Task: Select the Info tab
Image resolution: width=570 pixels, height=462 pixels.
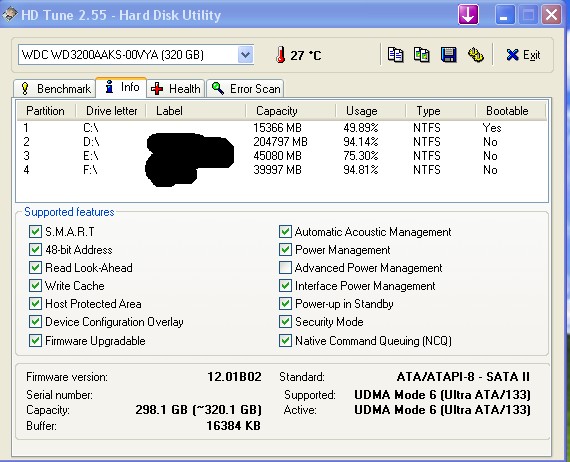Action: tap(121, 87)
